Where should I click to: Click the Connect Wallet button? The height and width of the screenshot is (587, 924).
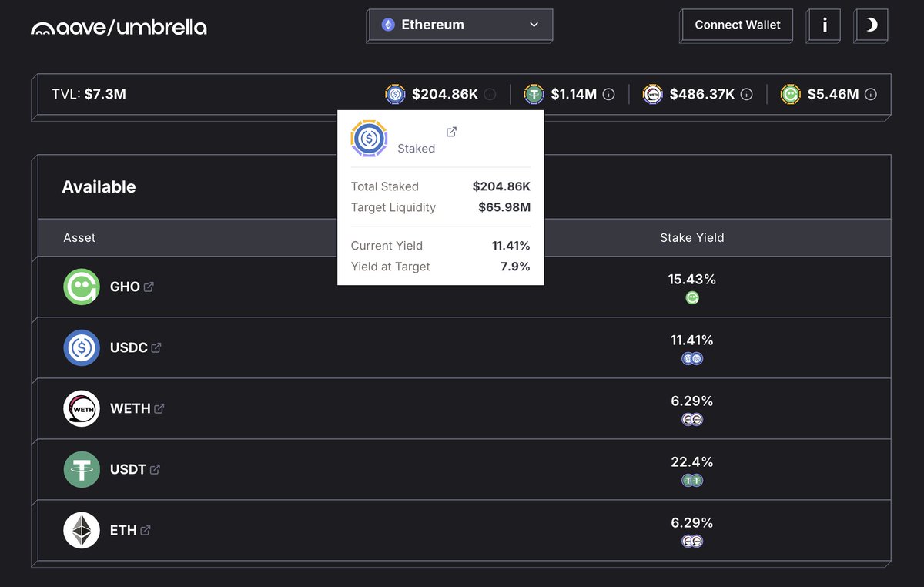coord(737,25)
